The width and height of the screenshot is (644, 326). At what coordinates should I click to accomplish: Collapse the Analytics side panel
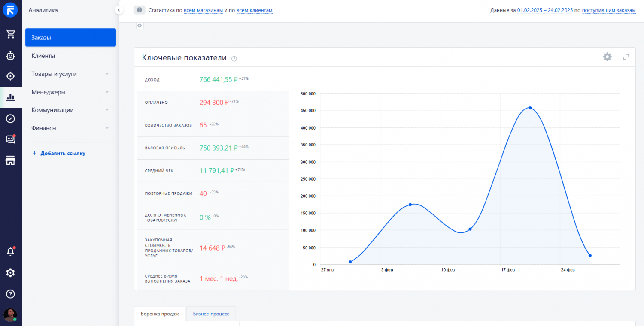(x=119, y=10)
